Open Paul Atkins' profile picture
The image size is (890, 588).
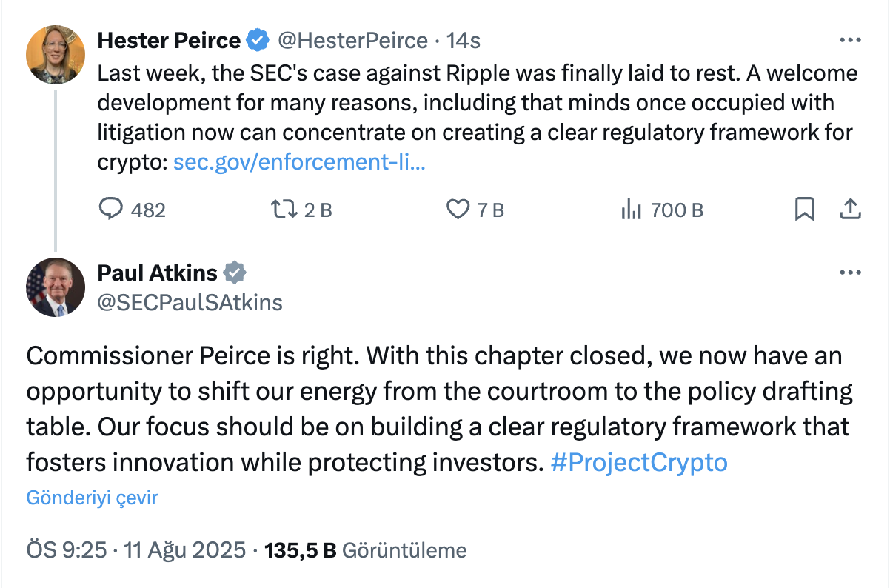point(56,287)
